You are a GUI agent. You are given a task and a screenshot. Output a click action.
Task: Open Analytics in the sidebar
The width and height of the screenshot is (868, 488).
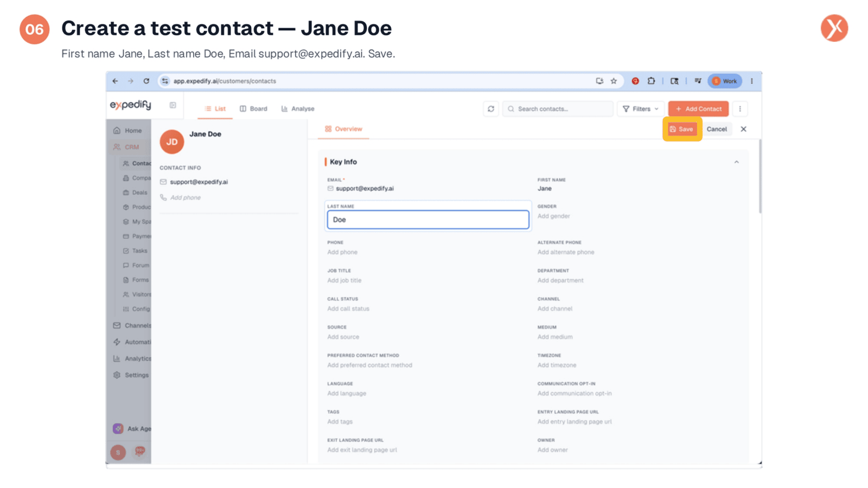[132, 358]
